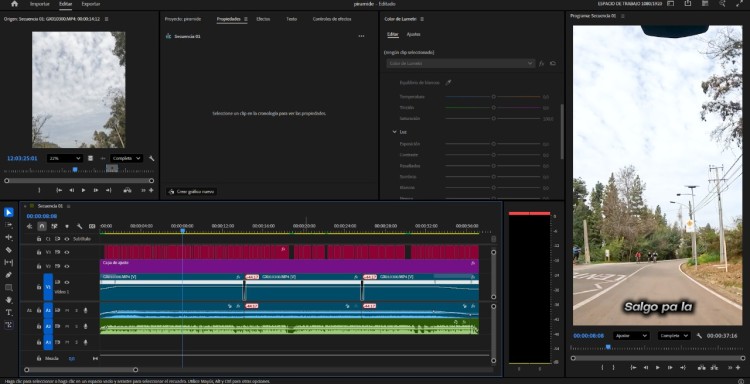The height and width of the screenshot is (384, 750).
Task: Open Program monitor Ajustar zoom dropdown
Action: pyautogui.click(x=631, y=336)
